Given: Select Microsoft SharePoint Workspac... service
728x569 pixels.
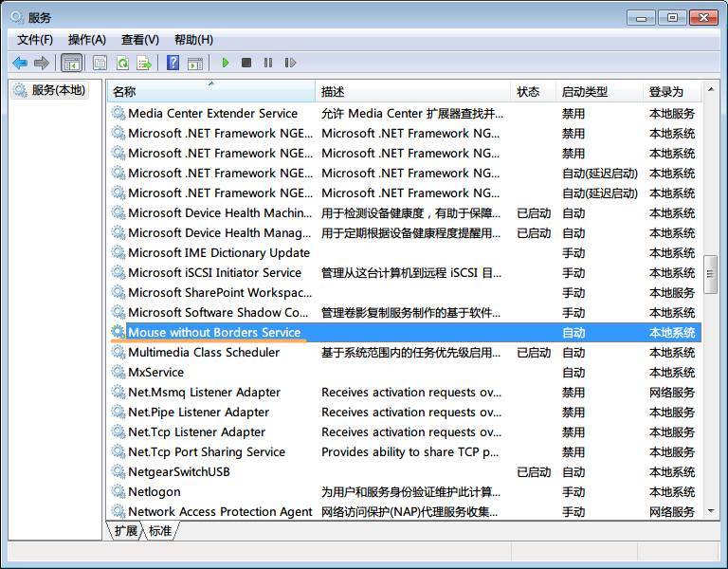Looking at the screenshot, I should (406, 293).
